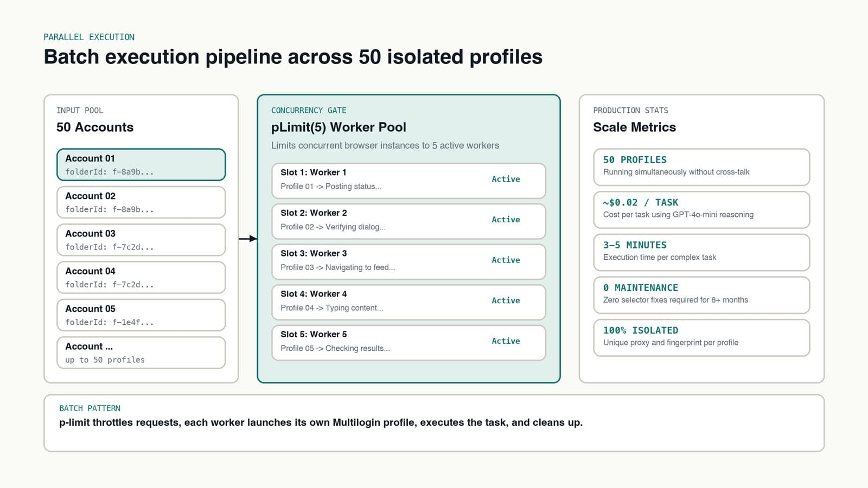The height and width of the screenshot is (488, 868).
Task: Click the 'PRODUCTION STATS' label
Action: click(630, 111)
